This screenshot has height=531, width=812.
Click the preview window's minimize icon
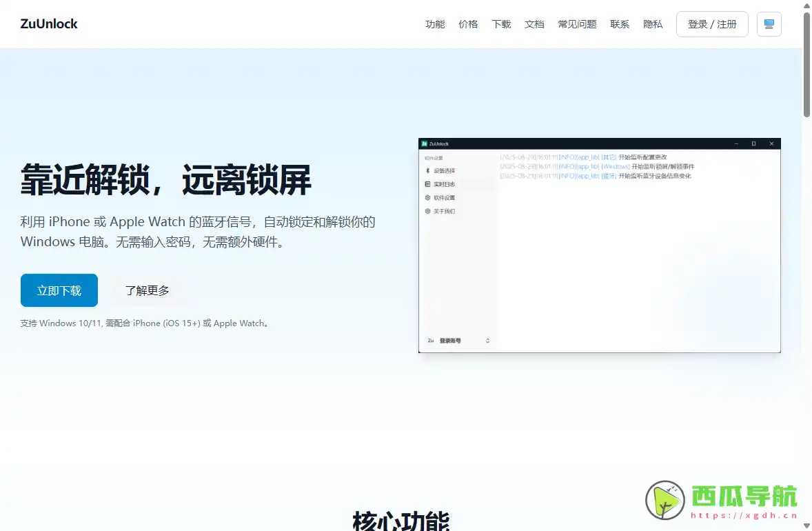pyautogui.click(x=736, y=143)
